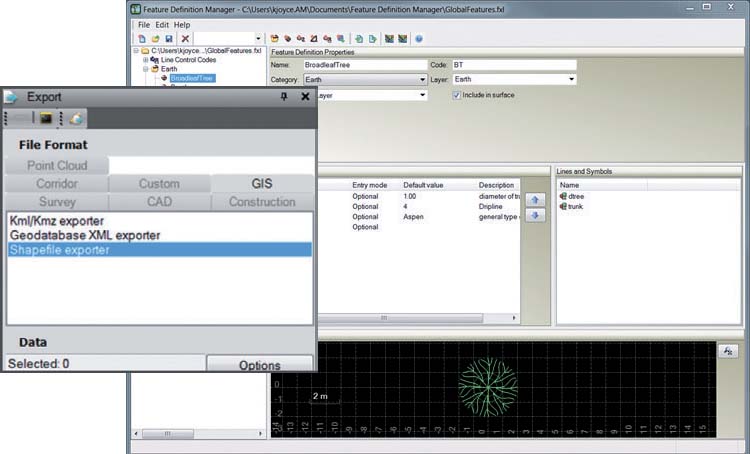Click the Entry mode column header
This screenshot has width=750, height=454.
pyautogui.click(x=369, y=185)
